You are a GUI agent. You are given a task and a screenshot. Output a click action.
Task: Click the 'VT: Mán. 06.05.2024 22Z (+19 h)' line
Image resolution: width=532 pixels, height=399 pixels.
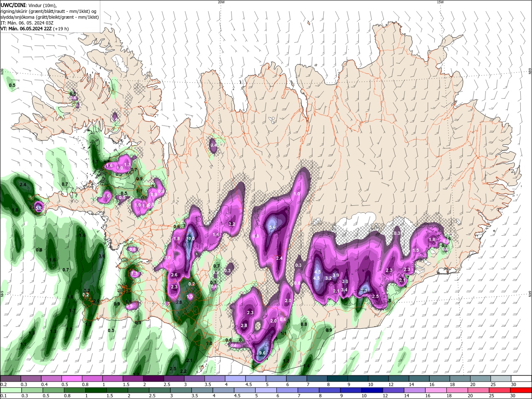35,29
